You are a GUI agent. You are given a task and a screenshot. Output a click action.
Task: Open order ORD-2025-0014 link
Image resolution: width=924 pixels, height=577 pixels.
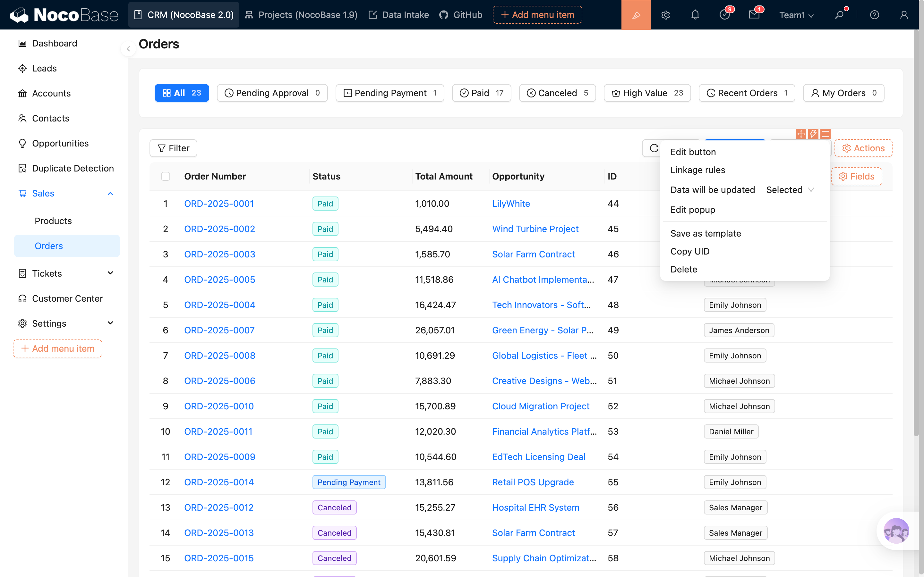219,482
